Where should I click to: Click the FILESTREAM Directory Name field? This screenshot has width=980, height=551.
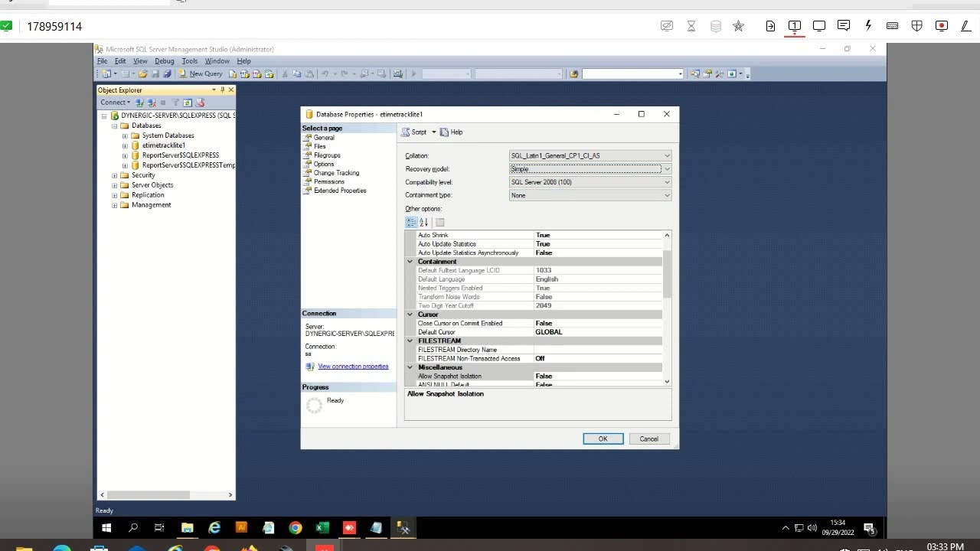pos(598,350)
